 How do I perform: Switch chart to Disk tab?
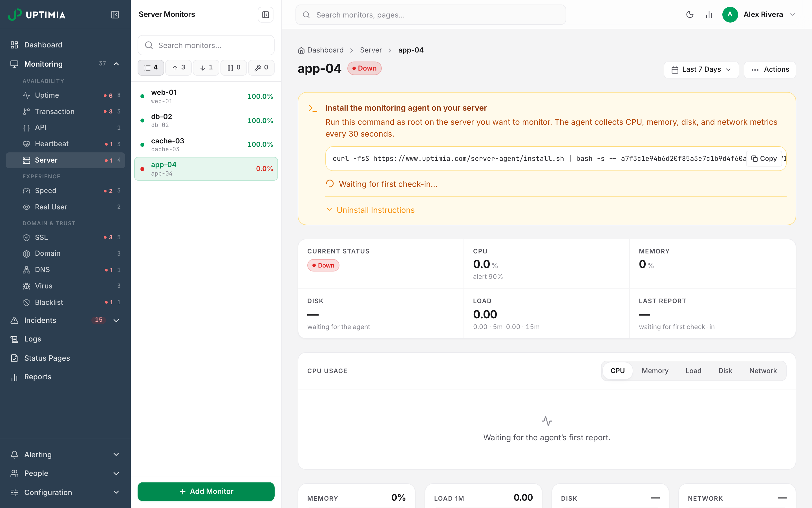point(725,371)
